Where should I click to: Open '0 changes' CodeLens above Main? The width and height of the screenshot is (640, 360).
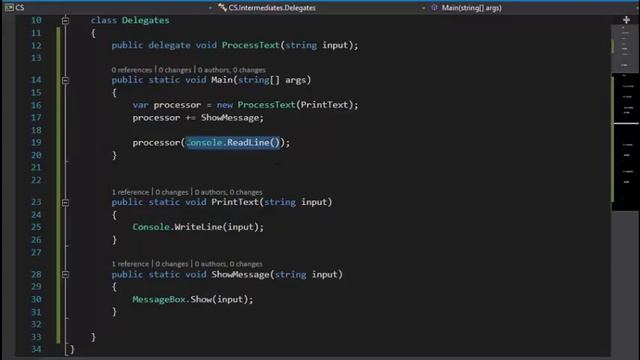coord(175,70)
